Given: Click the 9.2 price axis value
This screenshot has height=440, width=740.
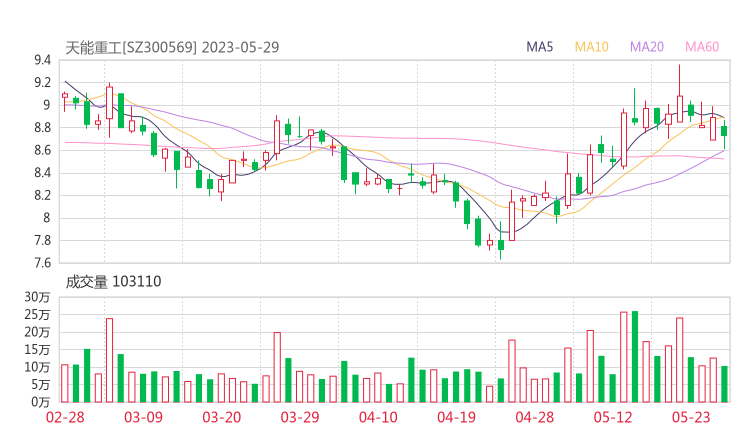Looking at the screenshot, I should coord(42,83).
